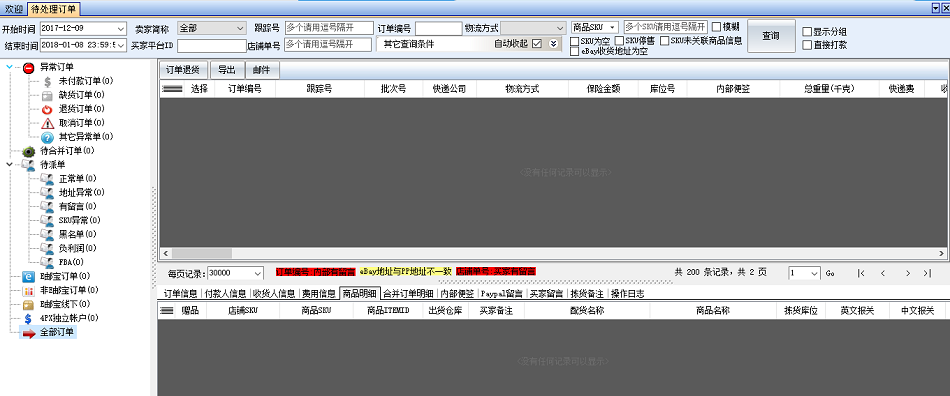Toggle the 显示分组 checkbox
This screenshot has width=950, height=396.
(806, 31)
